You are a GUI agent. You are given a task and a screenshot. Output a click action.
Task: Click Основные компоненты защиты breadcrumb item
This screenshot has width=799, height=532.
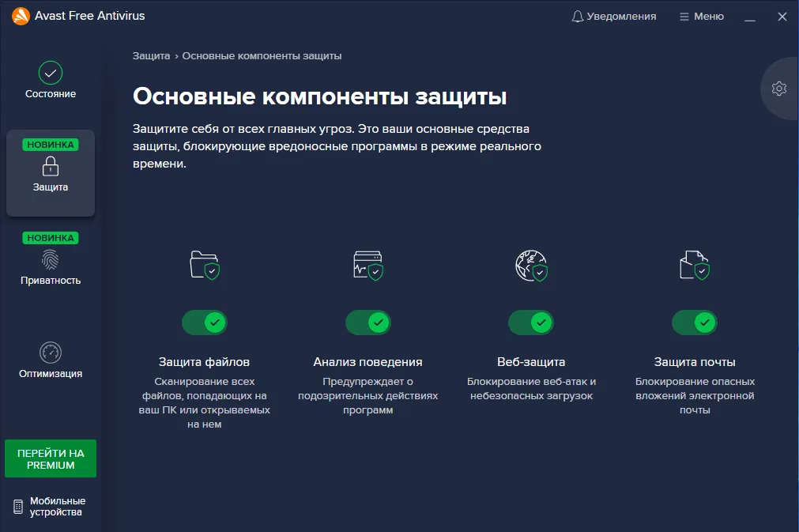(262, 56)
